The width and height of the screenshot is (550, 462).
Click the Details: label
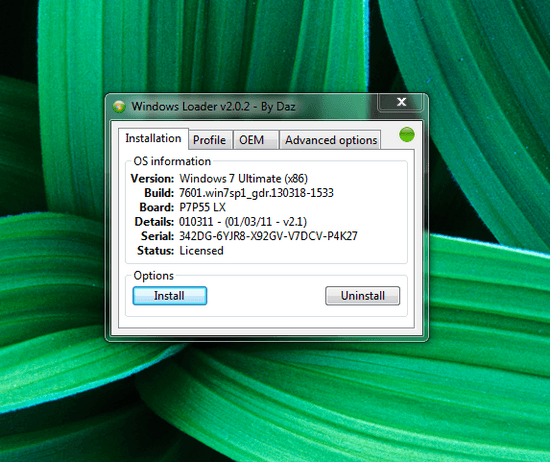pos(154,222)
